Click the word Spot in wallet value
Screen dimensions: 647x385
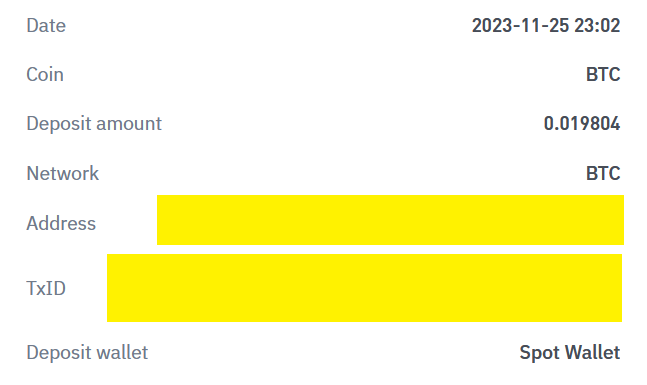point(539,353)
